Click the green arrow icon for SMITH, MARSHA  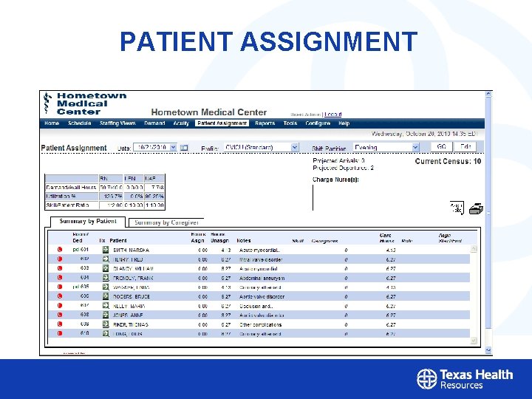click(106, 250)
